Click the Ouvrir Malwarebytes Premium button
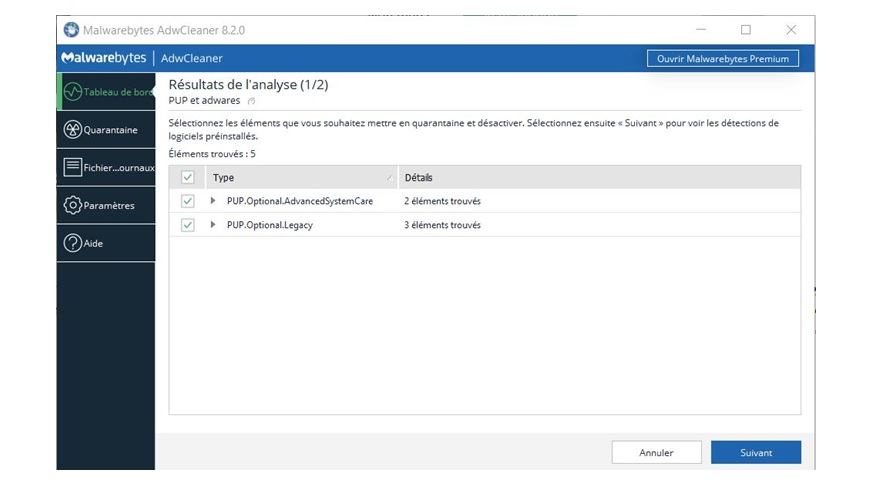 pos(722,59)
